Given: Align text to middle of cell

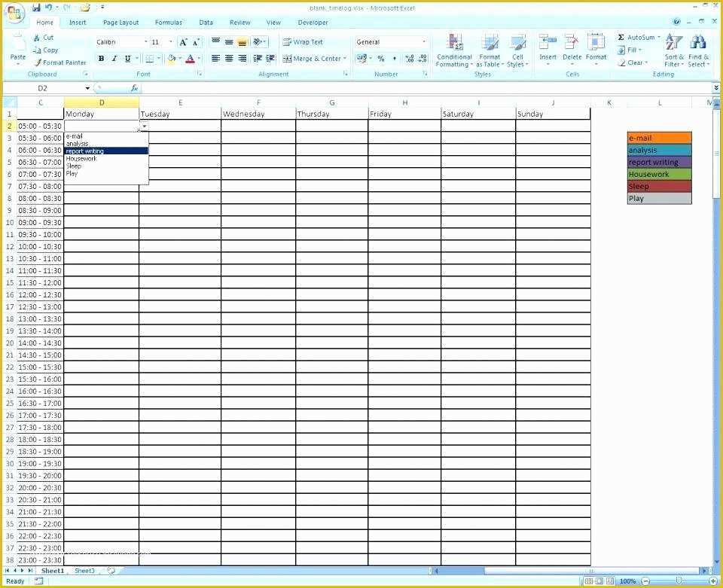Looking at the screenshot, I should click(x=229, y=41).
